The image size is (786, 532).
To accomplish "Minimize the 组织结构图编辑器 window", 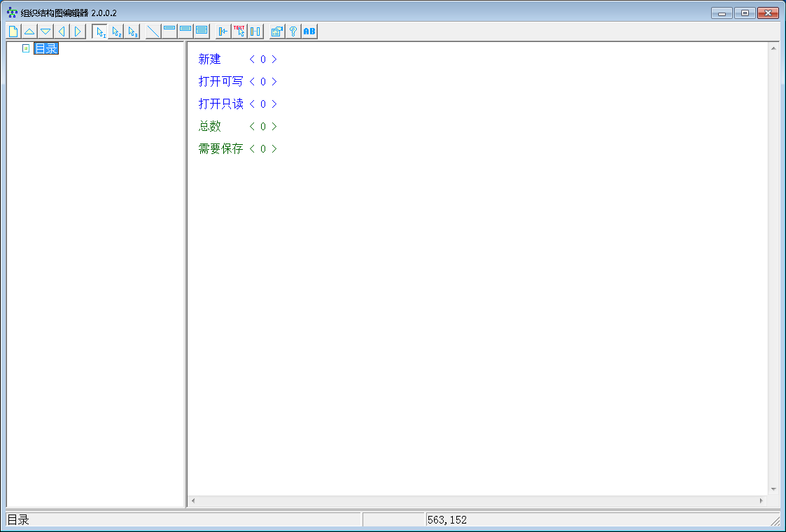I will tap(722, 13).
